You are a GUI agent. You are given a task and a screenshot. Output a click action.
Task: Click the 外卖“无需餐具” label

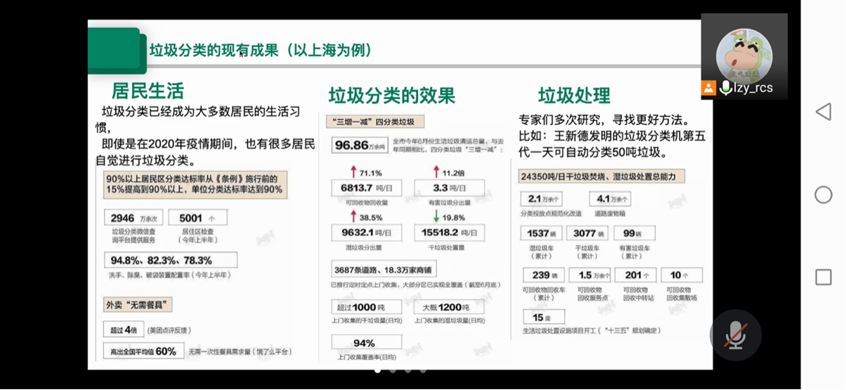point(138,305)
